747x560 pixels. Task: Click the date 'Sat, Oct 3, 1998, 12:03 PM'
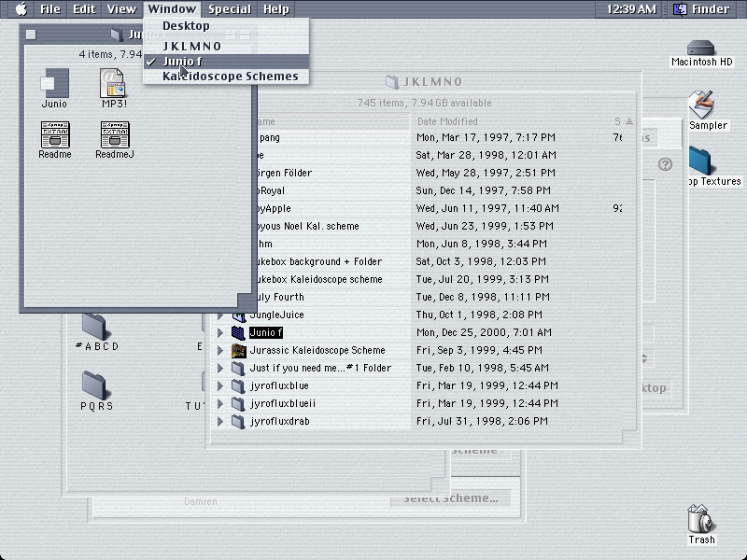point(481,261)
